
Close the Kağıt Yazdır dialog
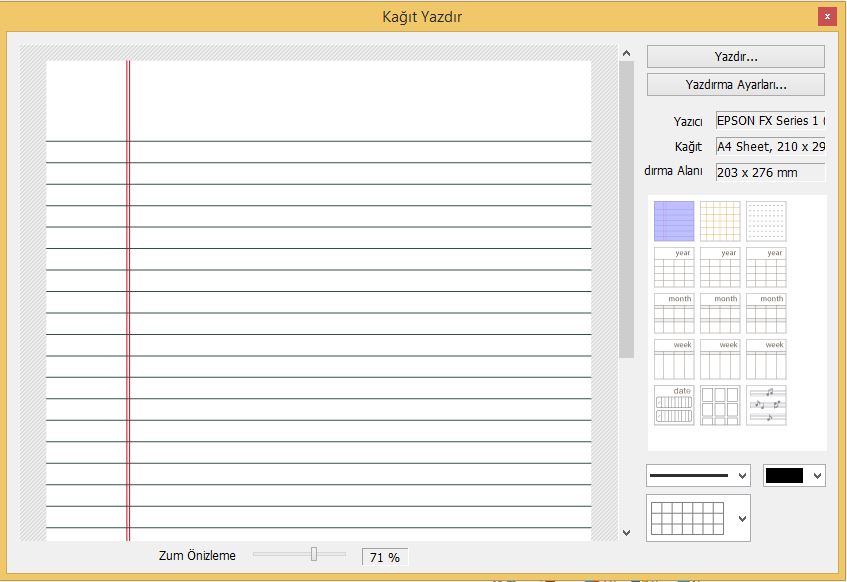[x=827, y=17]
